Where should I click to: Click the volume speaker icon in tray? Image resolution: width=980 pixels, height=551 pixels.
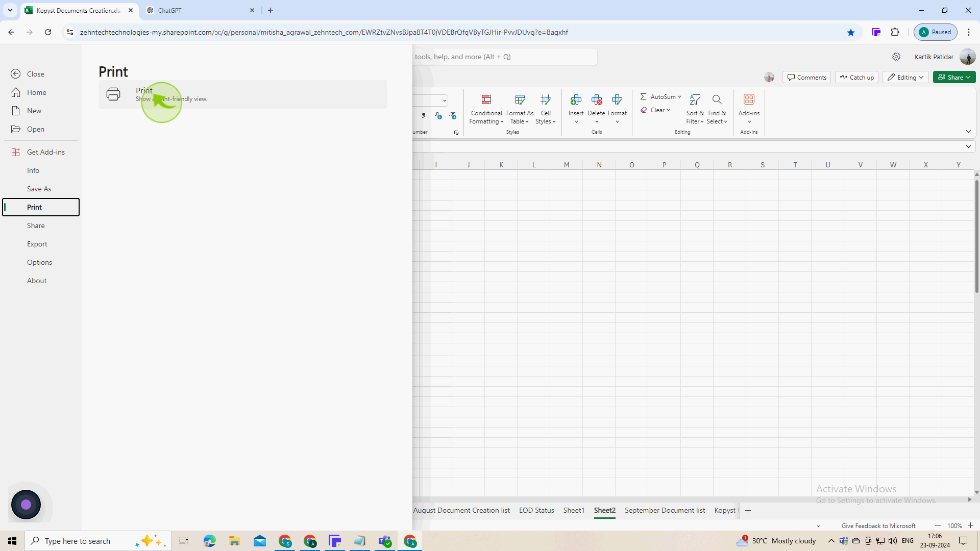[893, 541]
